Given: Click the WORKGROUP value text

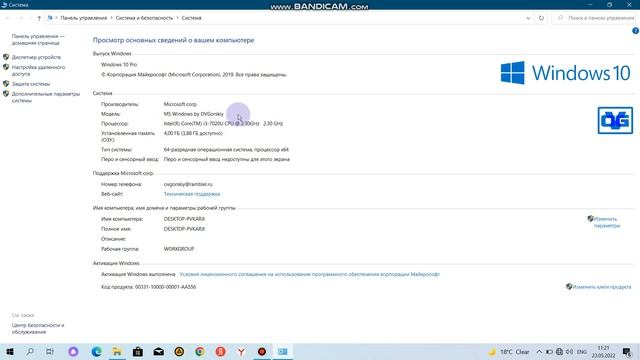Looking at the screenshot, I should [x=179, y=249].
